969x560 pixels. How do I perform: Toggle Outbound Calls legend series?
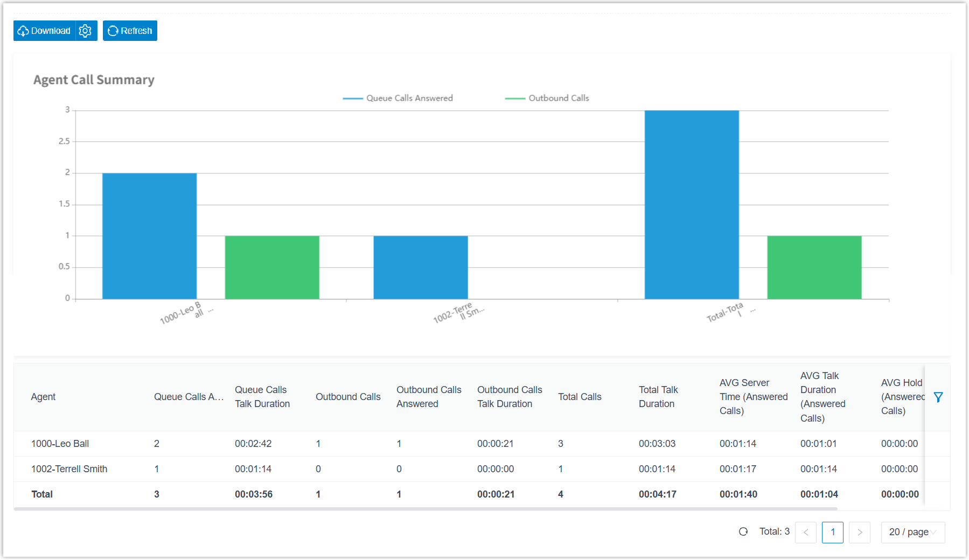pos(547,98)
